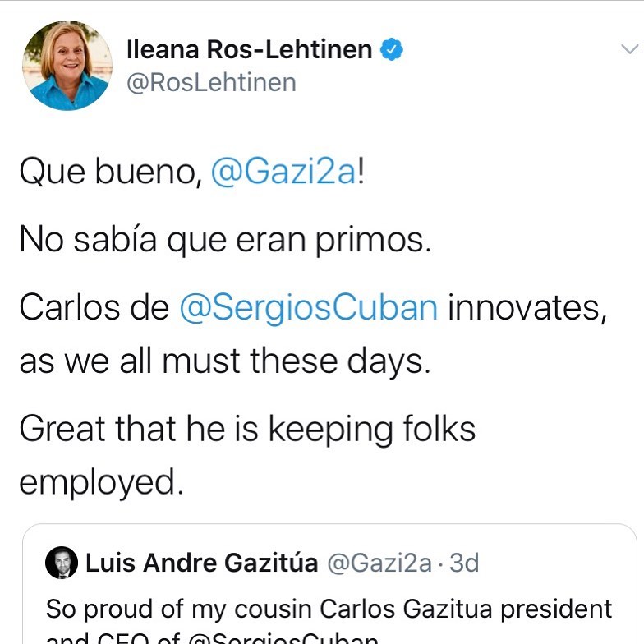Click the Great that he is keeping folks line

pyautogui.click(x=248, y=429)
